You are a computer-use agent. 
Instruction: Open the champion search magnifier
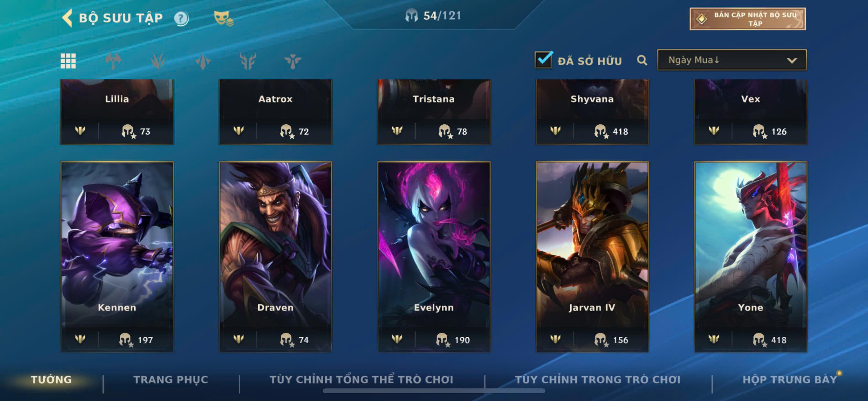pyautogui.click(x=642, y=60)
